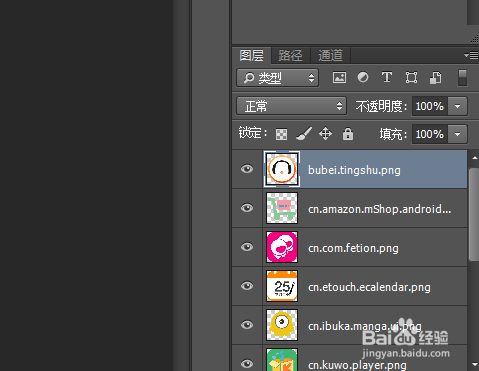479x371 pixels.
Task: Select the cn.com.fetion.png layer name
Action: (x=353, y=248)
